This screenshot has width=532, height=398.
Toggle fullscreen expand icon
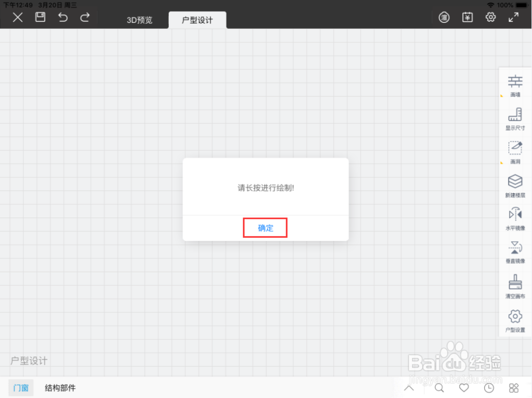pyautogui.click(x=514, y=18)
